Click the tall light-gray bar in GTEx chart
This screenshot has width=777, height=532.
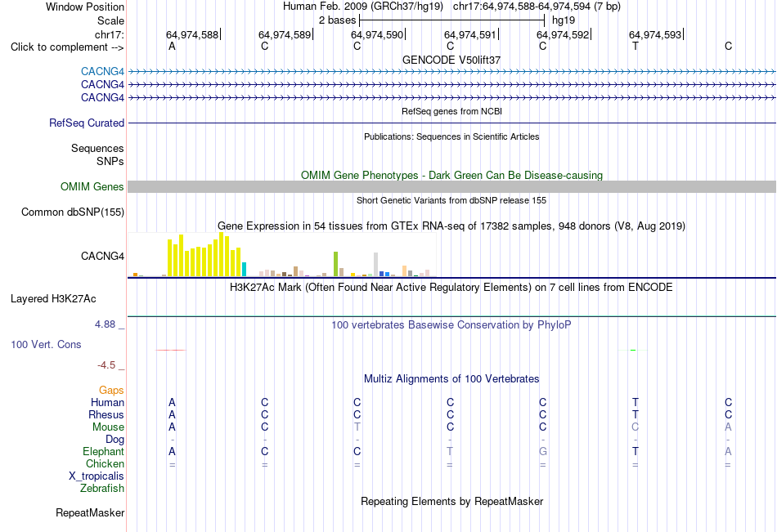click(375, 265)
